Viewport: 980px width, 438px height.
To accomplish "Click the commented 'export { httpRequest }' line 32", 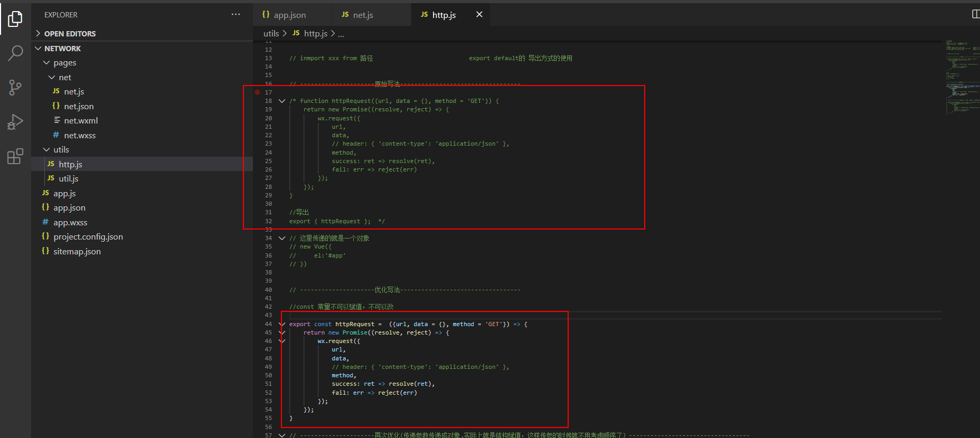I will (336, 221).
